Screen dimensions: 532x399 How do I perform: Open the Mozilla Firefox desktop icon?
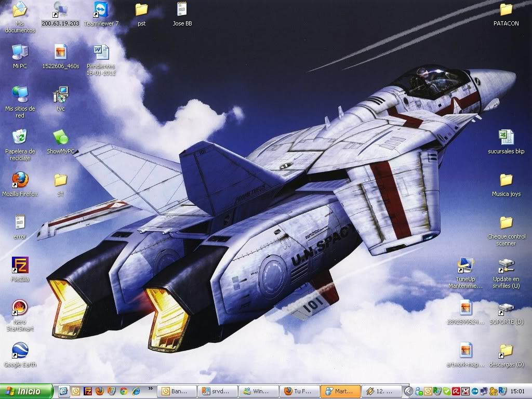[20, 180]
